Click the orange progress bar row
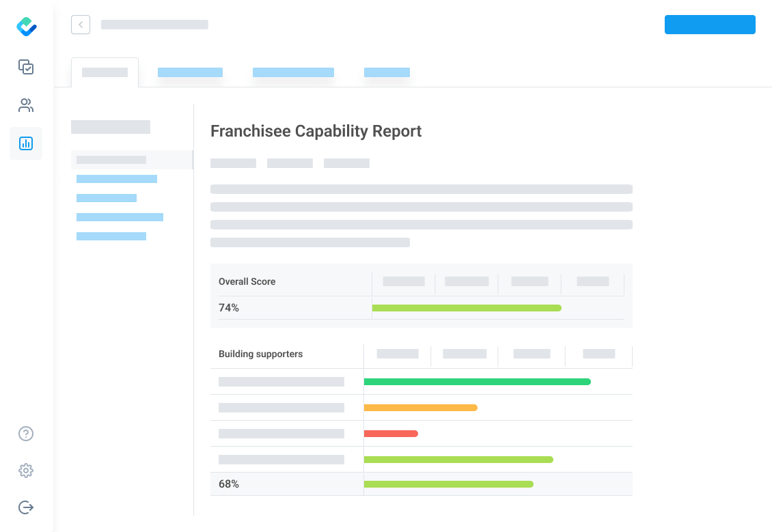The image size is (772, 532). (421, 408)
